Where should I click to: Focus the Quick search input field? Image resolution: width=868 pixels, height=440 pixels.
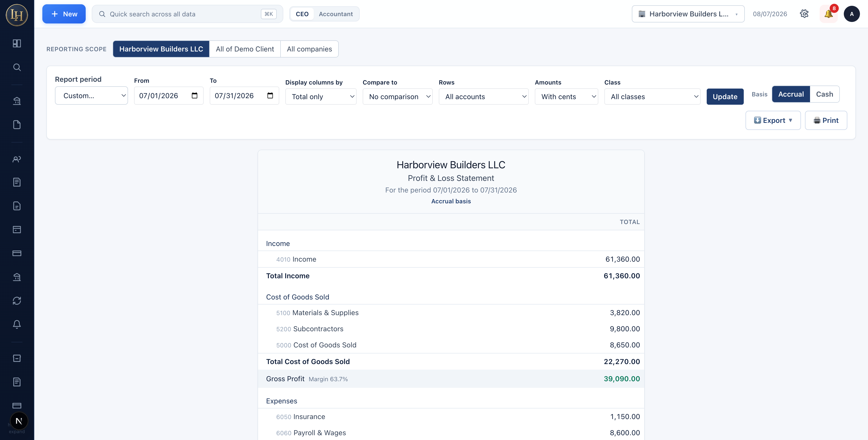coord(187,14)
